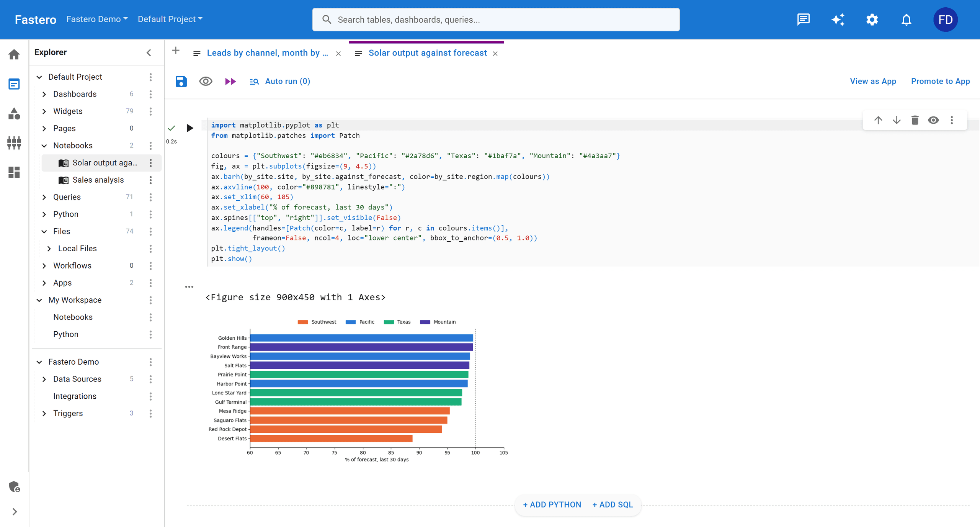Run all cells with fast-forward icon
Image resolution: width=980 pixels, height=527 pixels.
[x=230, y=81]
